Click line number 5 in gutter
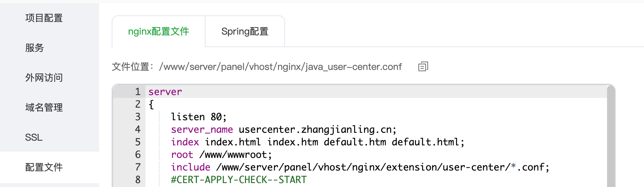The width and height of the screenshot is (644, 187). (x=138, y=142)
